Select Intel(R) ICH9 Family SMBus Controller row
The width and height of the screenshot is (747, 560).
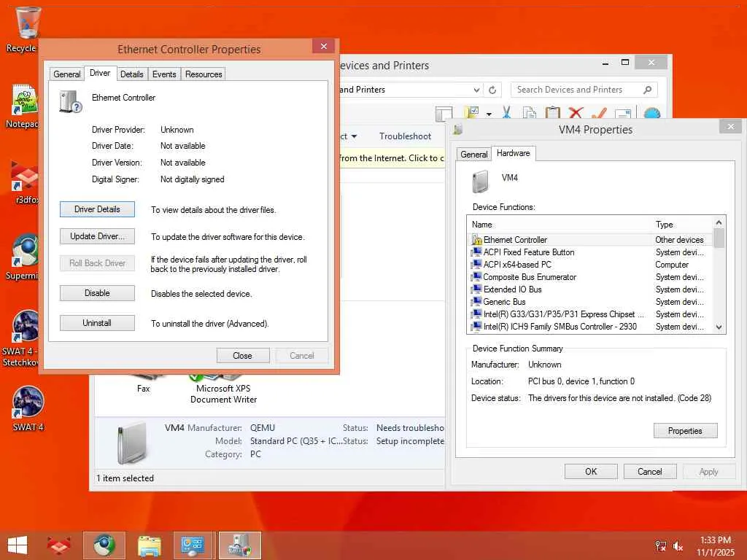(x=589, y=326)
